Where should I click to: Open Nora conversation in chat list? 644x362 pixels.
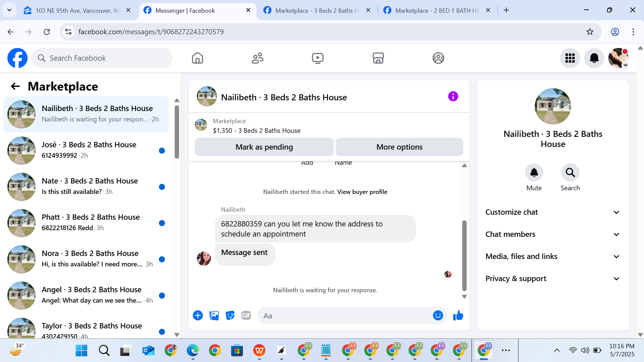pos(86,259)
